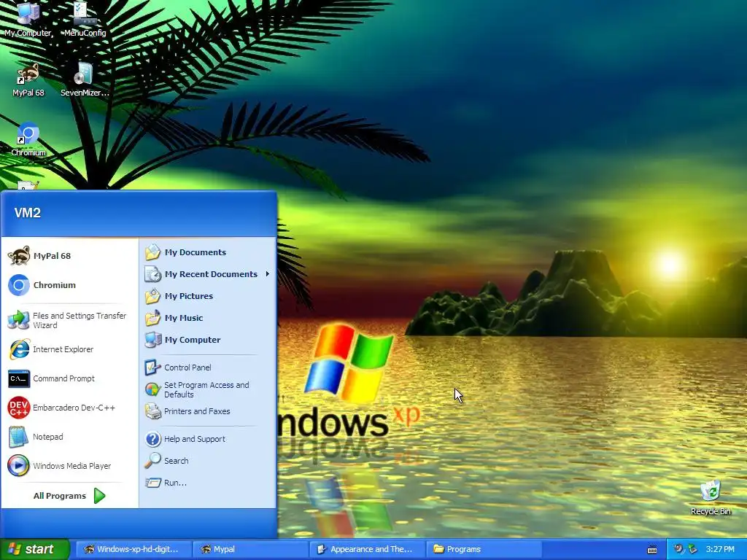Open All Programs text label

pos(60,496)
